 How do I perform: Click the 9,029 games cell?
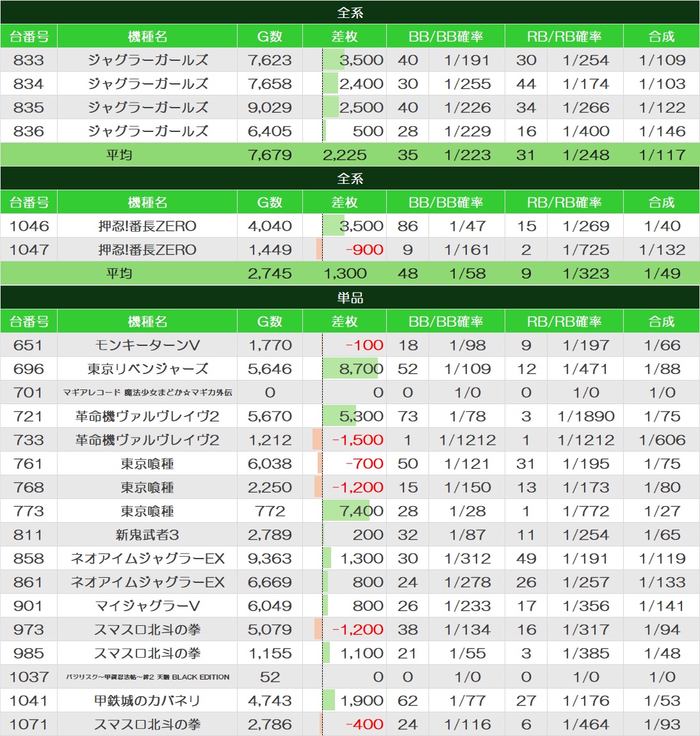tap(270, 108)
